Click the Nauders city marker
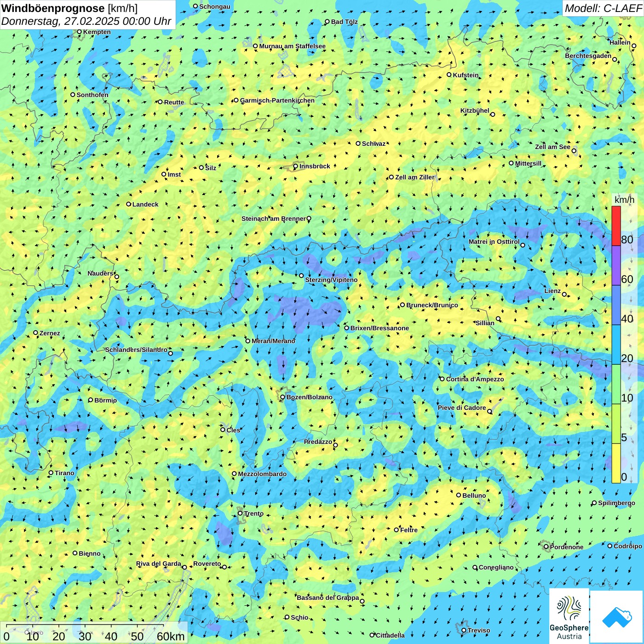Viewport: 644px width, 644px height. [117, 277]
